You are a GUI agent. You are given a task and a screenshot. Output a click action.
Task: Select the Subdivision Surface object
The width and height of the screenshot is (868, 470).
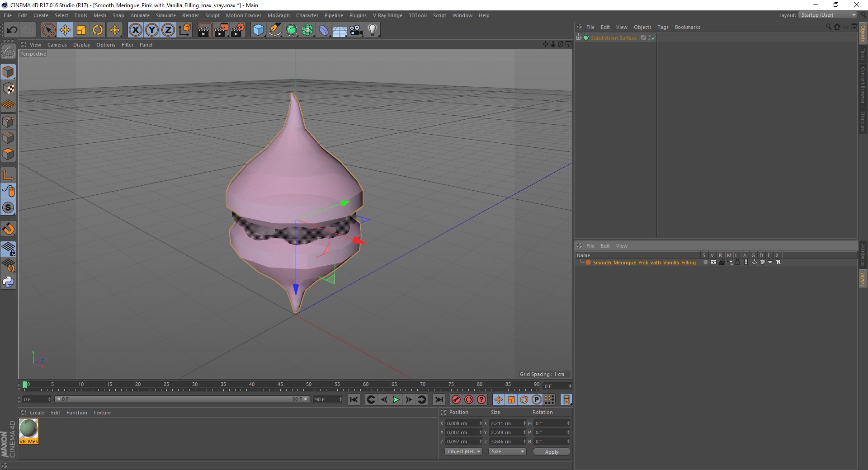click(613, 38)
